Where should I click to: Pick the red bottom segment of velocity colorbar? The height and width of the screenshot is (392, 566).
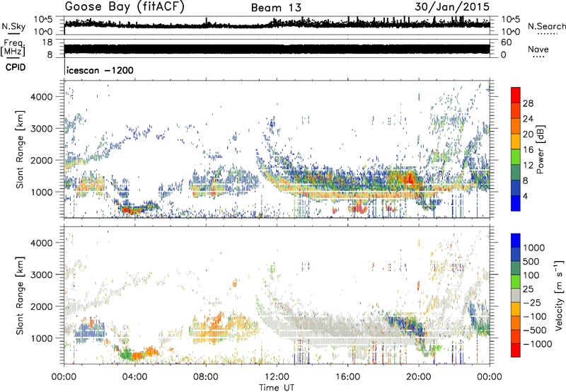[x=516, y=350]
